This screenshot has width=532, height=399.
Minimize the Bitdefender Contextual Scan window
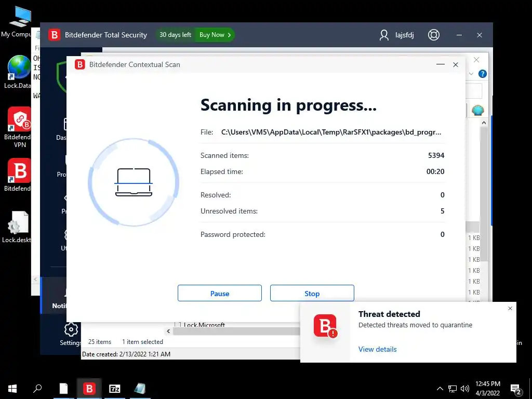[x=441, y=64]
